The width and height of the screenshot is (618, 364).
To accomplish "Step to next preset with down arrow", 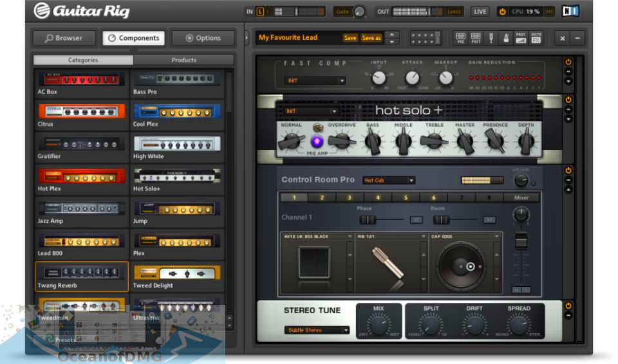I will [392, 41].
